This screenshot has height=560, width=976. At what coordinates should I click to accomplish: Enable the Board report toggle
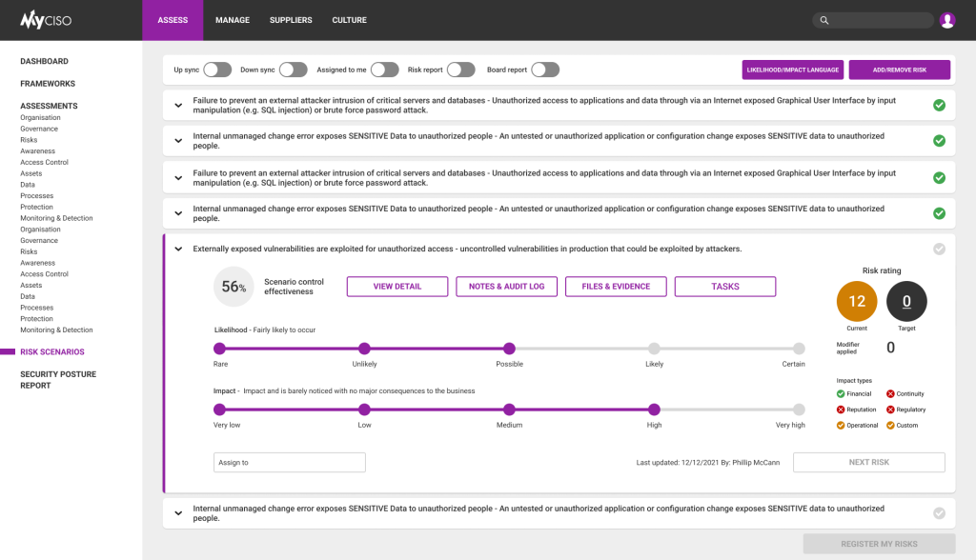[x=544, y=70]
